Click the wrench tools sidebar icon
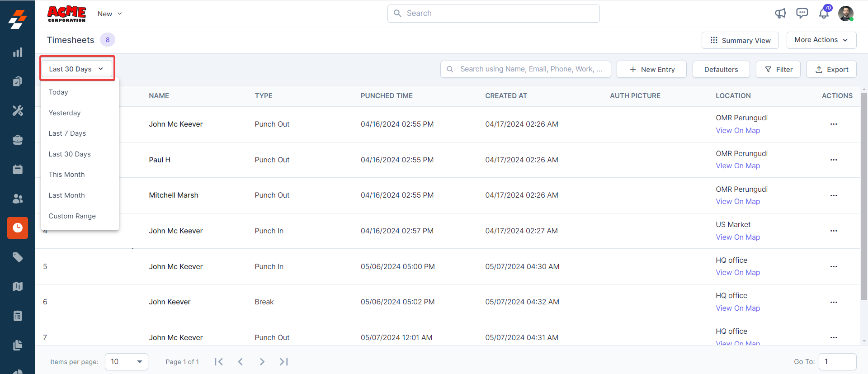Screen dimensions: 868x374 point(18,111)
